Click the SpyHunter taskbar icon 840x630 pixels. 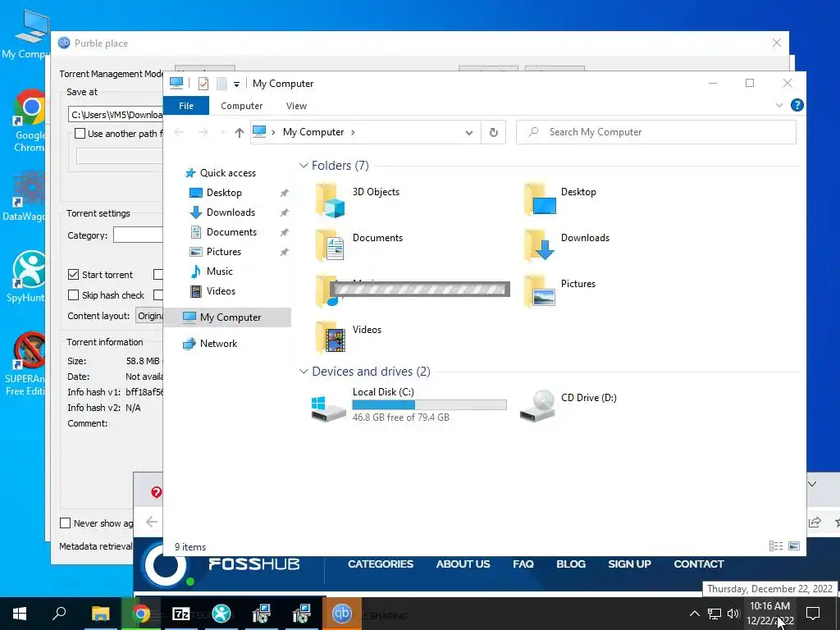pos(221,614)
